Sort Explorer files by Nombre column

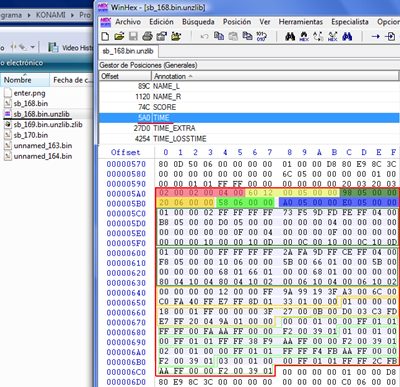coord(25,80)
